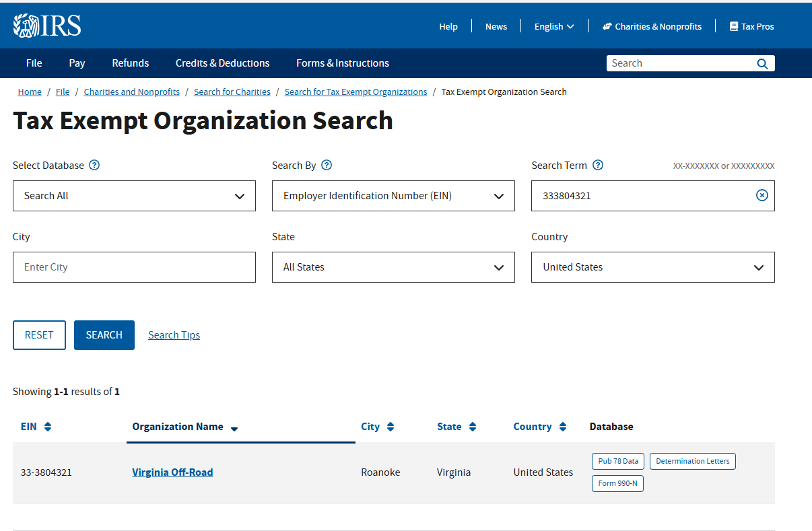812x531 pixels.
Task: Open Credits & Deductions menu
Action: 222,63
